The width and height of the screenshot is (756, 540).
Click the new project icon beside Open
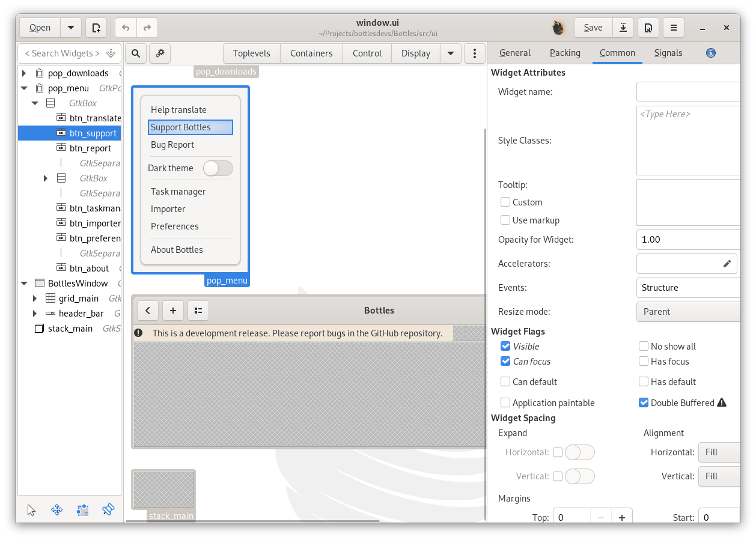click(x=96, y=28)
